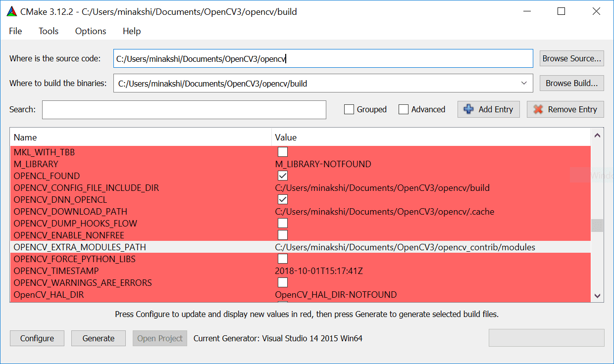Image resolution: width=614 pixels, height=364 pixels.
Task: Click the source code path input field
Action: 323,58
